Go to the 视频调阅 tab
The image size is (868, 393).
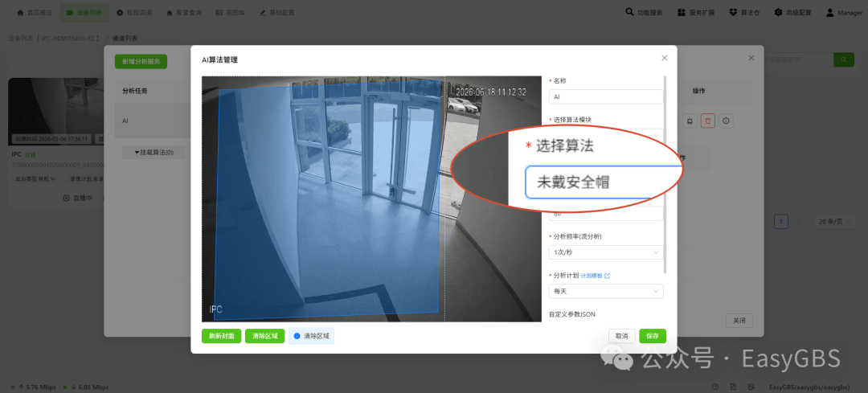pos(134,12)
